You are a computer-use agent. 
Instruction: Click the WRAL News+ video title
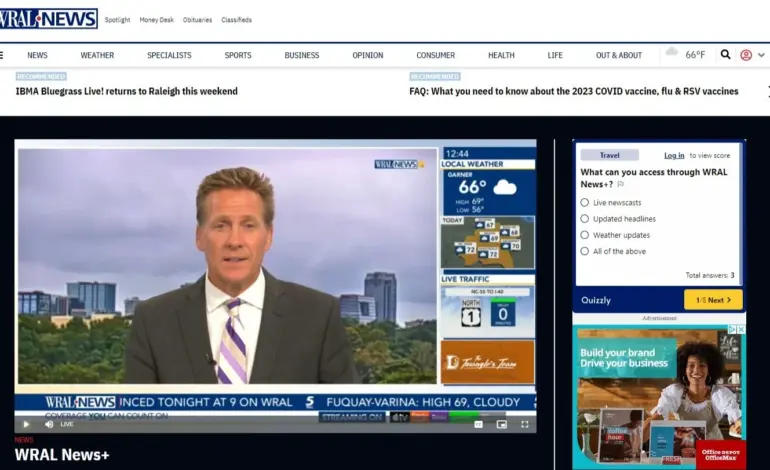[62, 455]
